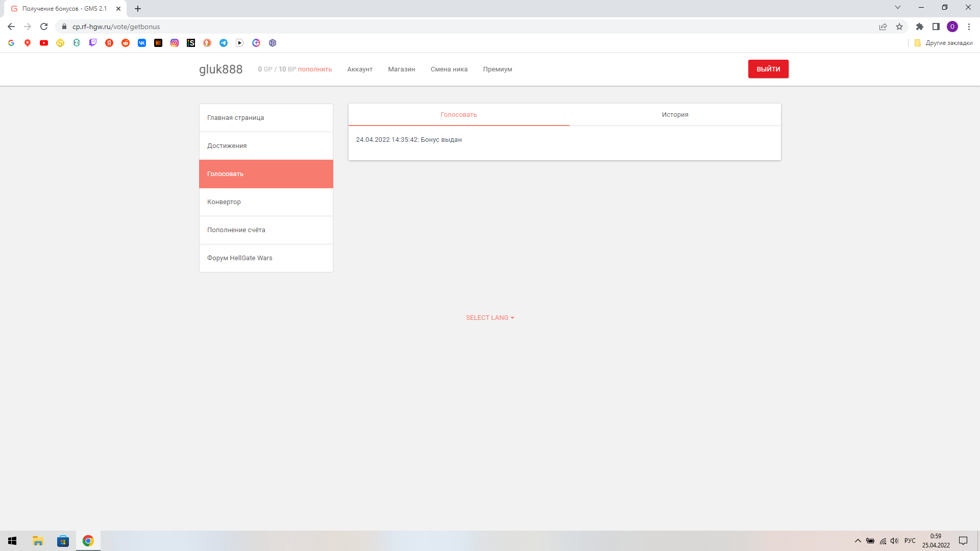
Task: View site info via the lock icon
Action: coord(64,27)
